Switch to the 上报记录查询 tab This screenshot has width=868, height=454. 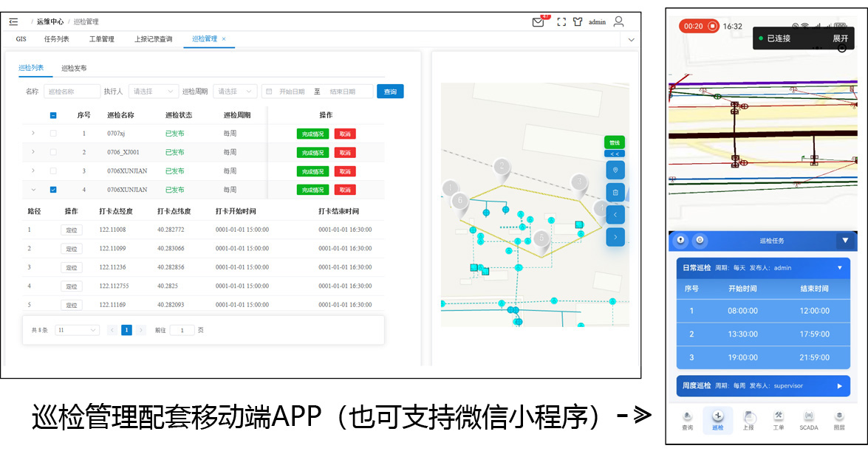tap(154, 39)
